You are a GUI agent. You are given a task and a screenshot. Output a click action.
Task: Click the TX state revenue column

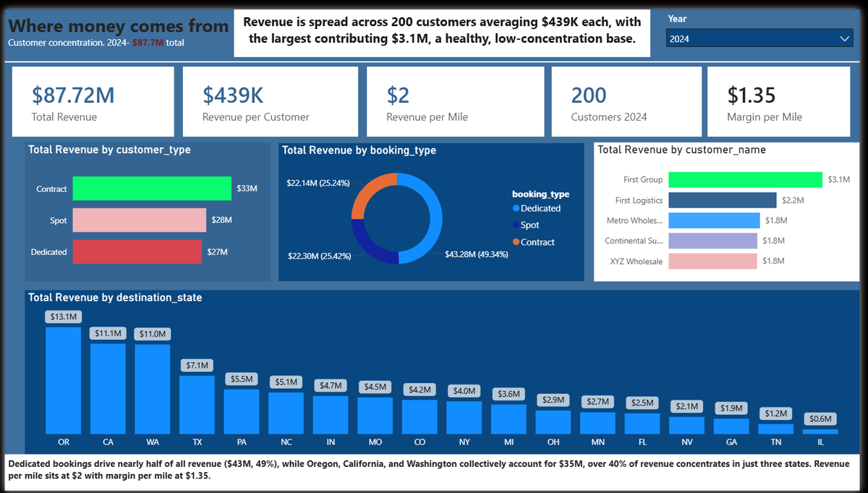[197, 405]
